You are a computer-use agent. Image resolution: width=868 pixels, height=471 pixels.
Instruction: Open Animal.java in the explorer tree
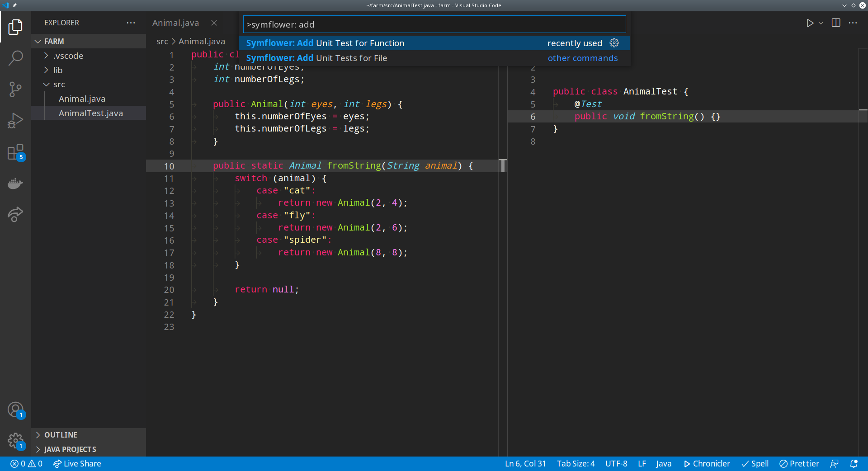89,99
